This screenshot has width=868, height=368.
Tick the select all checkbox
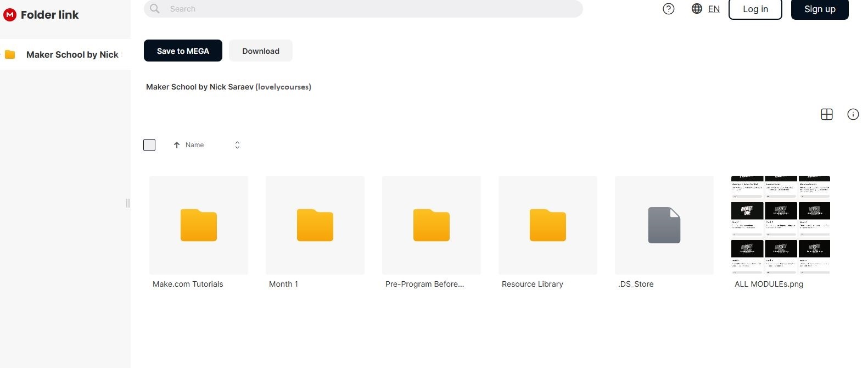click(x=149, y=145)
